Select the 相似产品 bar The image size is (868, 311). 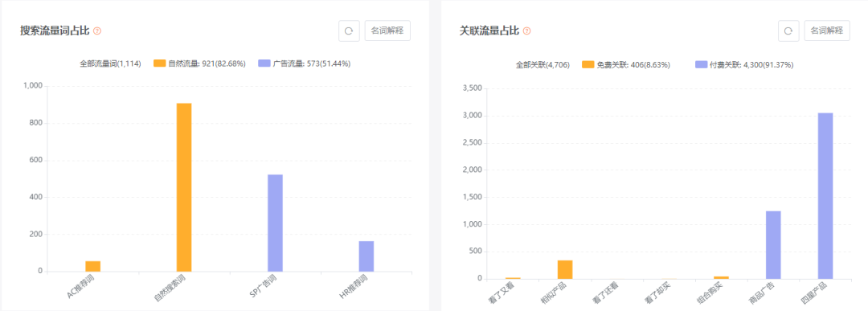[x=565, y=269]
